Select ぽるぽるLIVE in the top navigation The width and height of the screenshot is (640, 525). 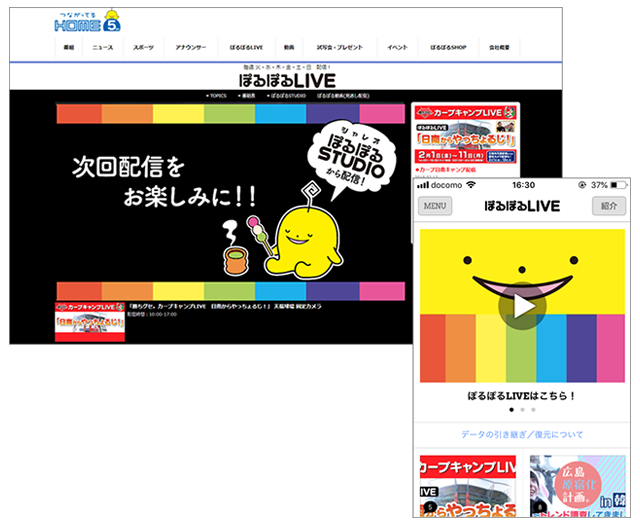(246, 47)
